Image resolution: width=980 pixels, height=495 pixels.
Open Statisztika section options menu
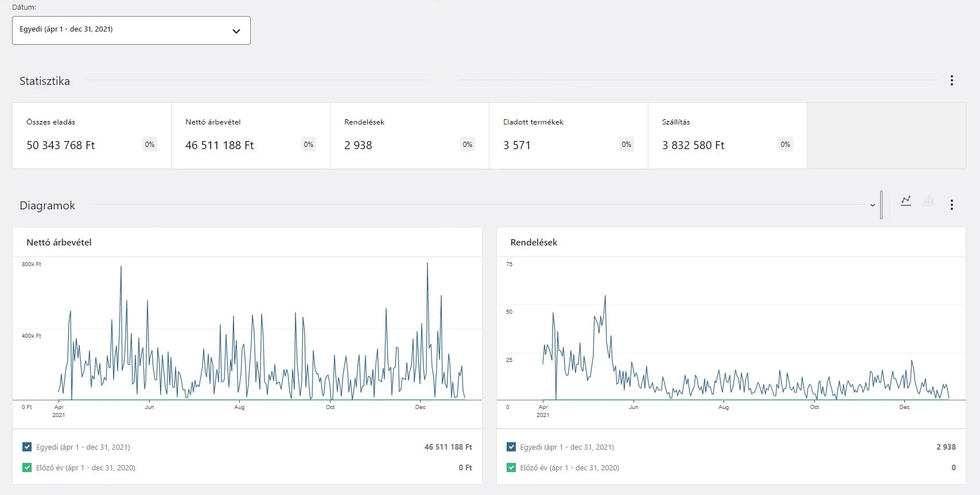[x=951, y=81]
